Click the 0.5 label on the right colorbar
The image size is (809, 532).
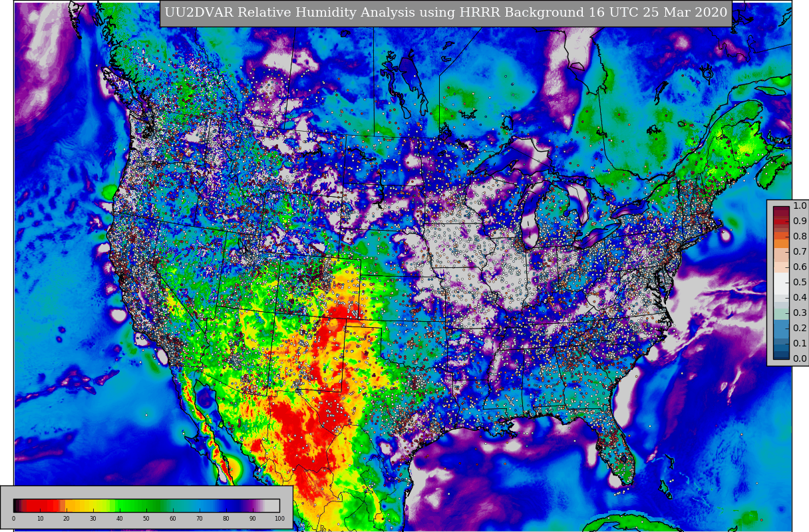tap(800, 282)
